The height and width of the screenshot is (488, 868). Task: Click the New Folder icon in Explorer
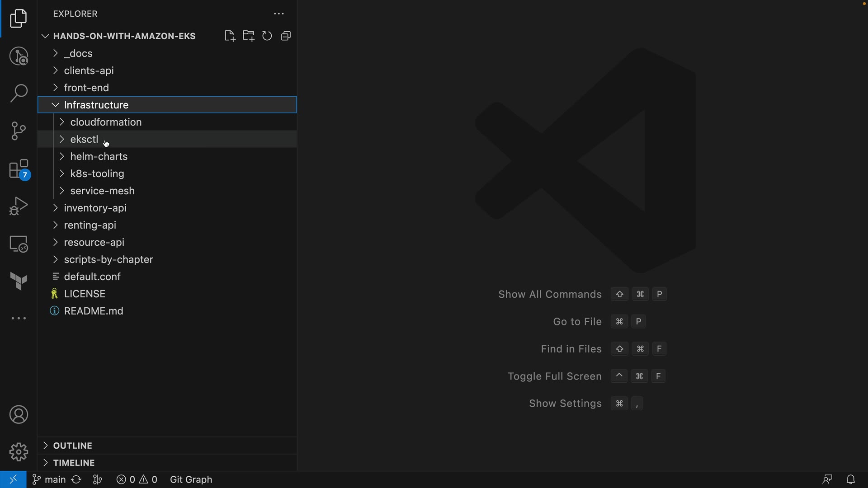click(249, 36)
